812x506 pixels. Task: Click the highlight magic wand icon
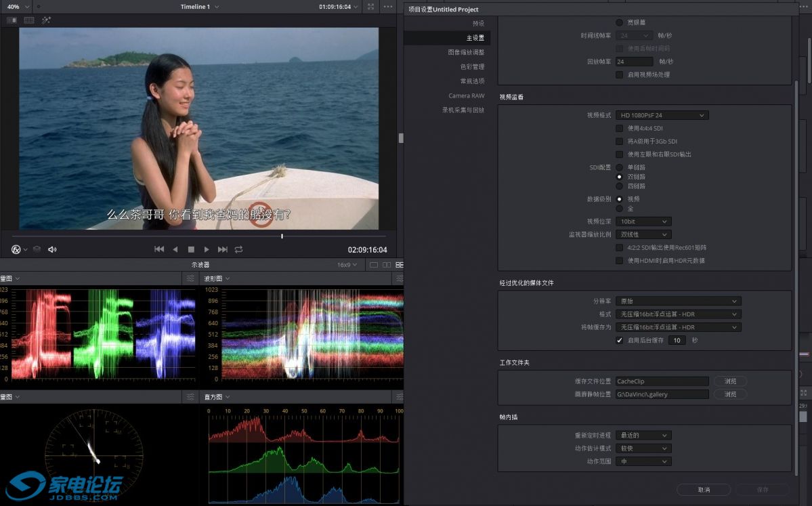[x=47, y=20]
